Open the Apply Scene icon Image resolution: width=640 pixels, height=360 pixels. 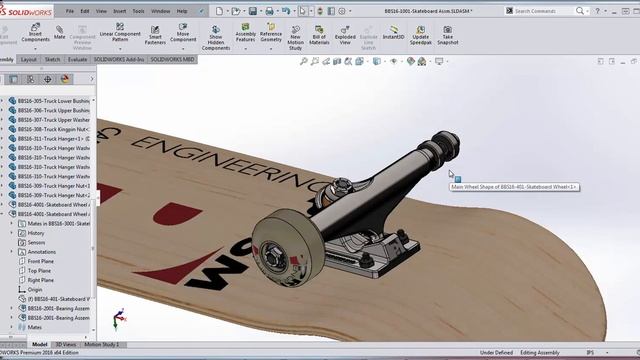pyautogui.click(x=422, y=61)
